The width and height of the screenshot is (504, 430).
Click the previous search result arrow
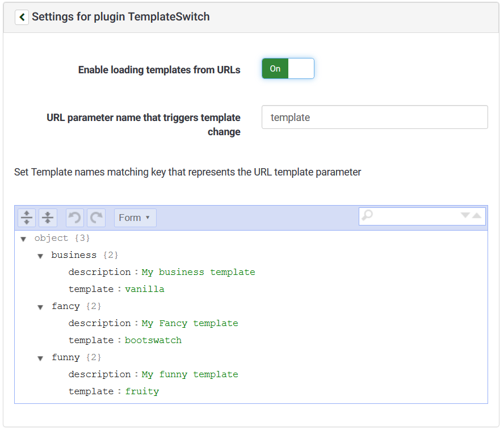click(477, 216)
